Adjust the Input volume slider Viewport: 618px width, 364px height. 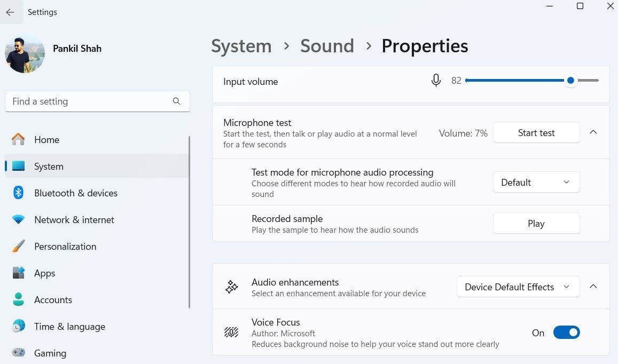point(570,80)
